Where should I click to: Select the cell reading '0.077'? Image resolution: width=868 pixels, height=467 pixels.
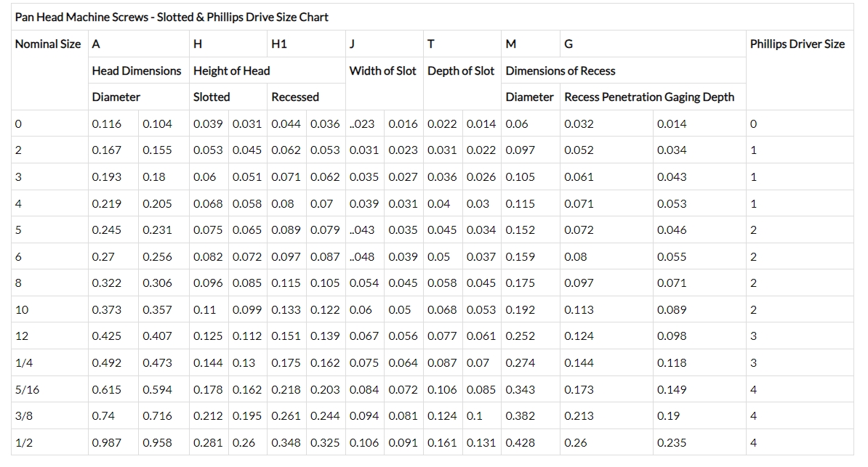pos(442,336)
